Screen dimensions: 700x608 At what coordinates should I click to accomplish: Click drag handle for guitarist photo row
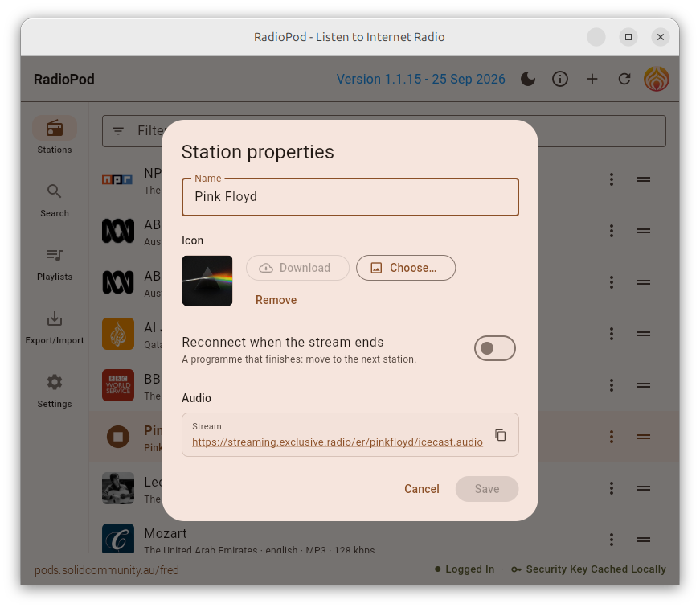click(643, 488)
